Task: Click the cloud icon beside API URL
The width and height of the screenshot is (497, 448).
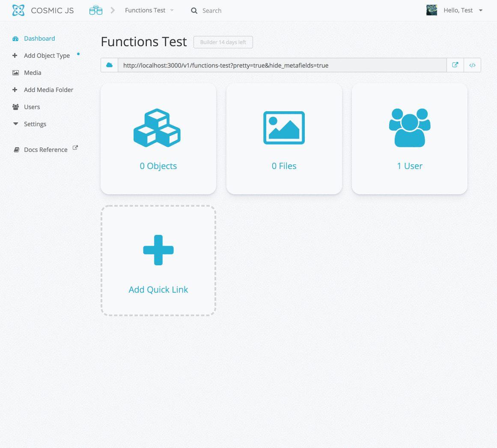Action: [109, 65]
